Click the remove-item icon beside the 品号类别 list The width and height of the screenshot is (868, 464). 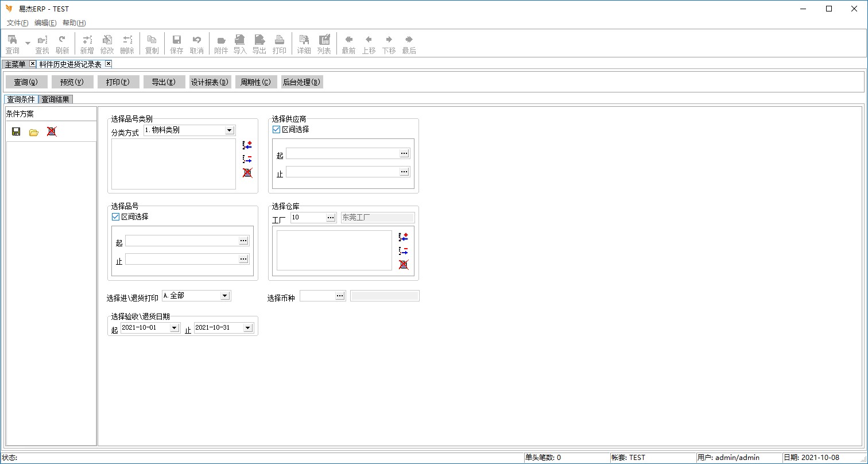[247, 159]
